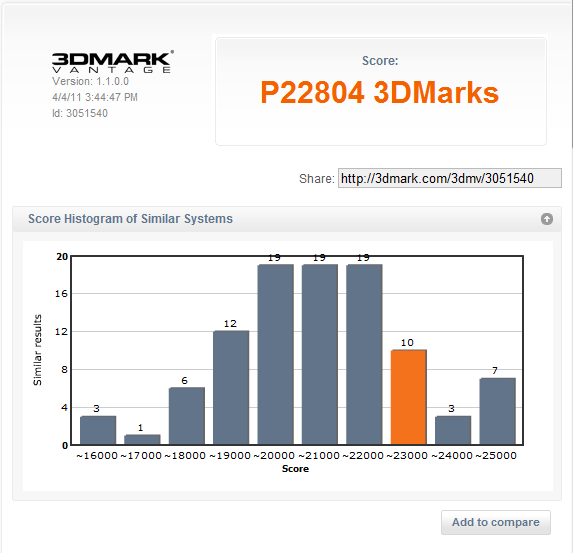Click the Add to compare button
Screen dimensions: 573x553
pos(496,522)
